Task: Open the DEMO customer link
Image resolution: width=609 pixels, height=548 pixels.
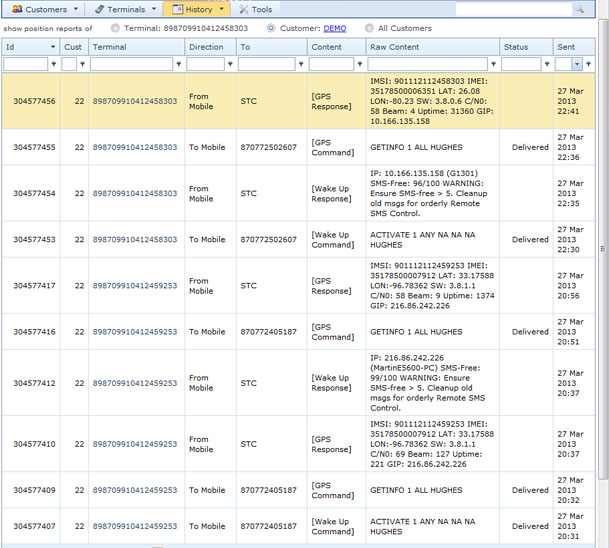Action: click(335, 28)
